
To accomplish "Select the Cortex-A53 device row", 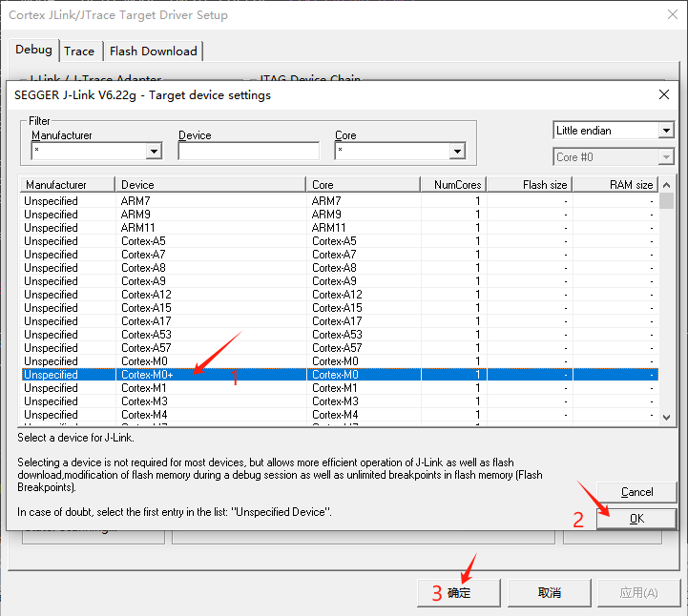I will point(339,335).
